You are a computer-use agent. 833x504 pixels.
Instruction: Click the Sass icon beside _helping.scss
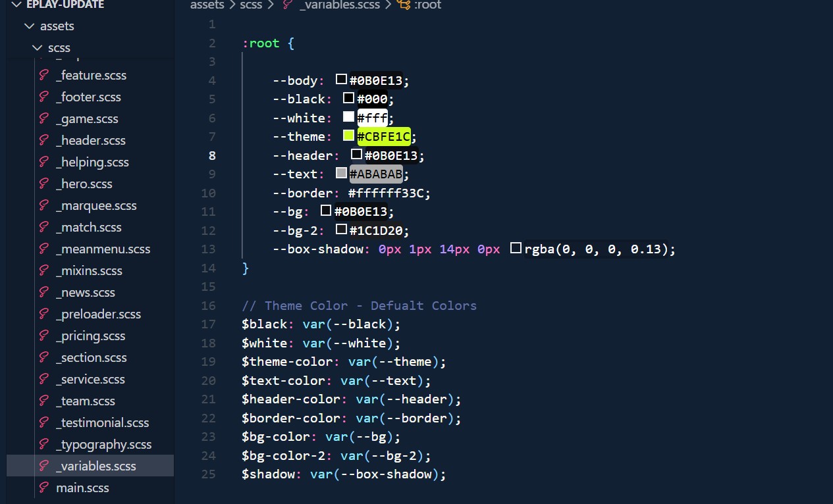pos(45,162)
